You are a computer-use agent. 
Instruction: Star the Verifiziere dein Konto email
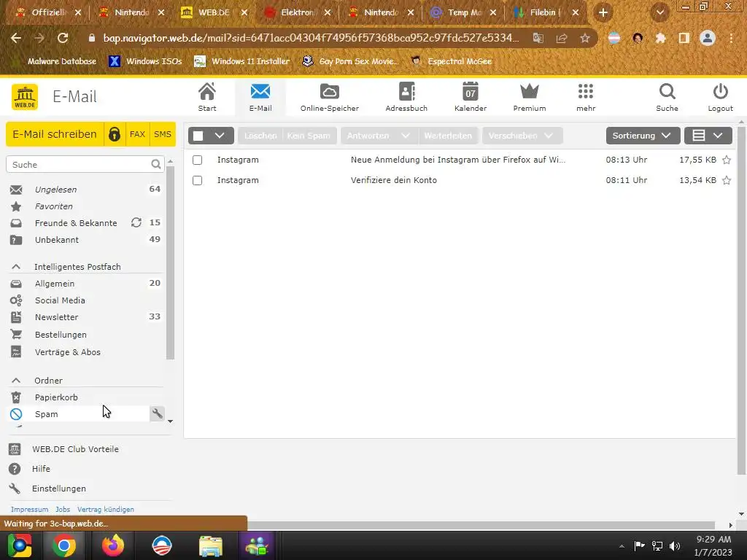(726, 180)
